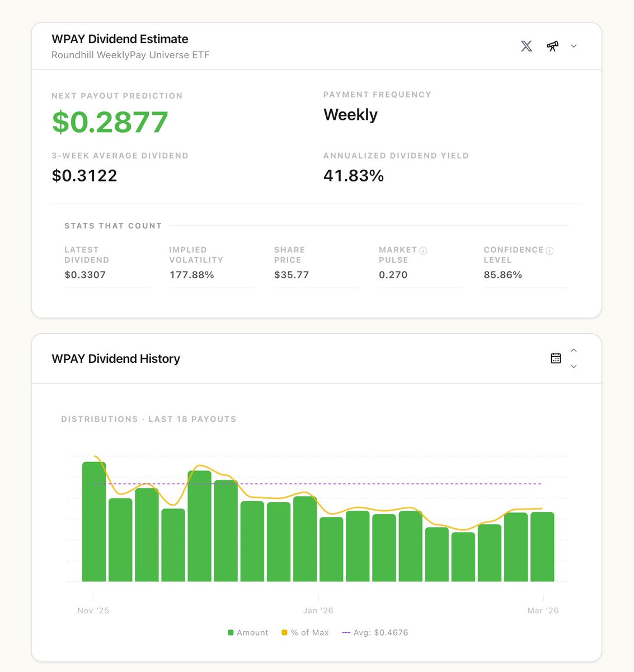The width and height of the screenshot is (634, 672).
Task: Click the calendar icon on Dividend History
Action: [555, 358]
